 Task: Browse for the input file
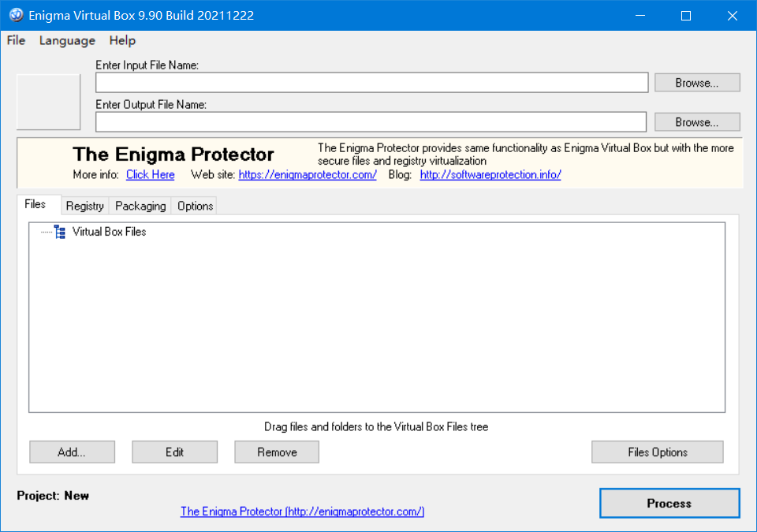[x=696, y=83]
